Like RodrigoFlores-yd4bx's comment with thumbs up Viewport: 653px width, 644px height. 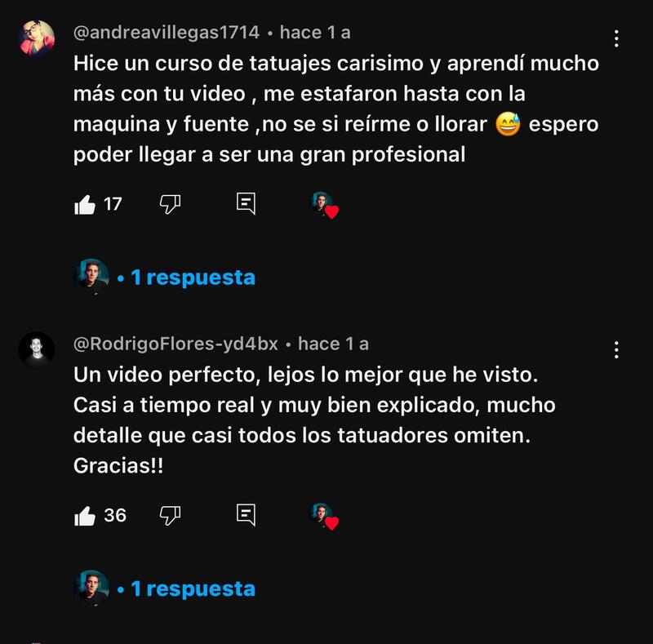85,516
